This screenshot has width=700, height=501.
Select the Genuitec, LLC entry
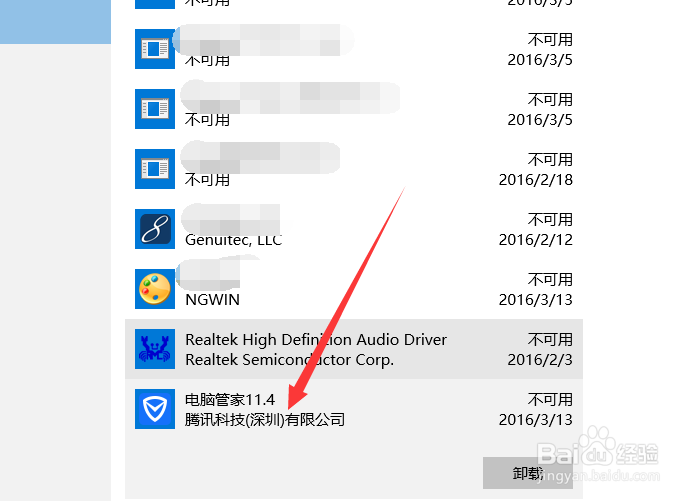click(233, 240)
